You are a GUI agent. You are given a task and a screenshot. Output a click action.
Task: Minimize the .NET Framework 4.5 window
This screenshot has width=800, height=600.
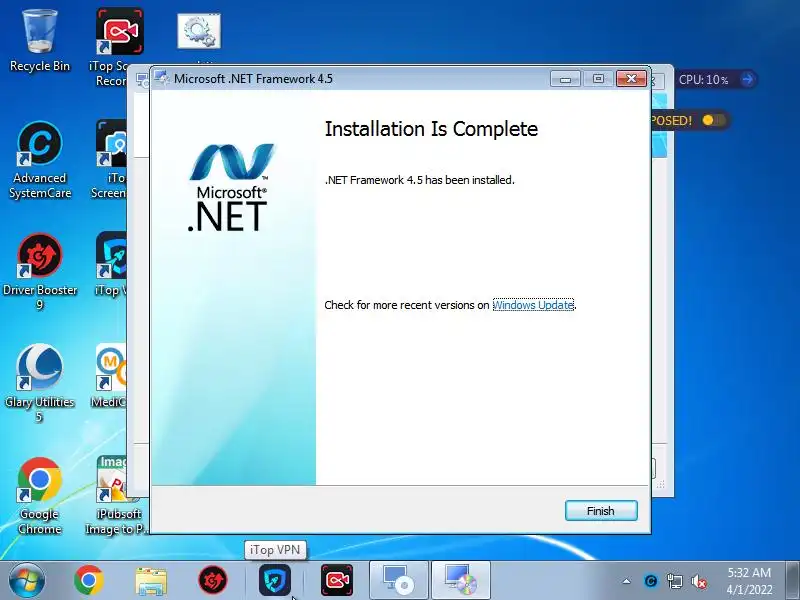(565, 79)
